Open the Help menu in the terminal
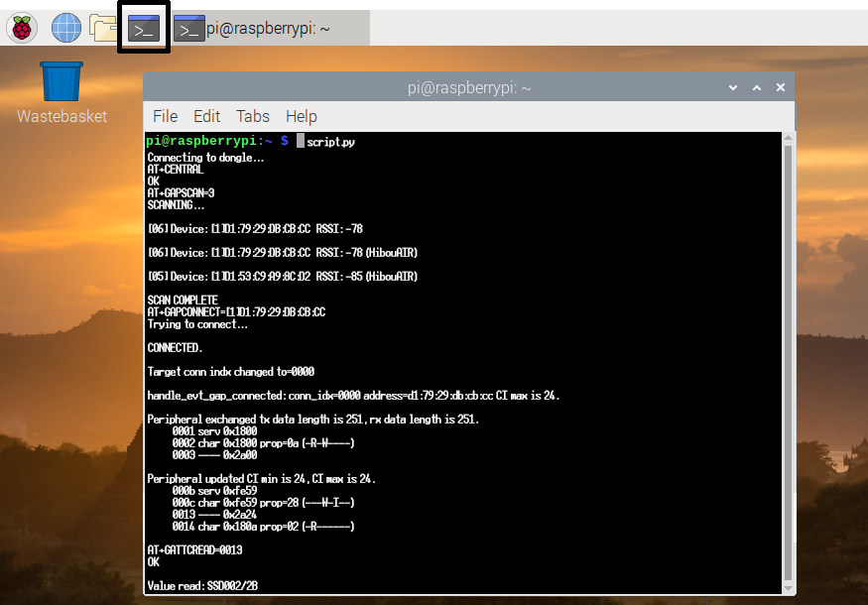Viewport: 868px width, 605px height. (x=302, y=116)
